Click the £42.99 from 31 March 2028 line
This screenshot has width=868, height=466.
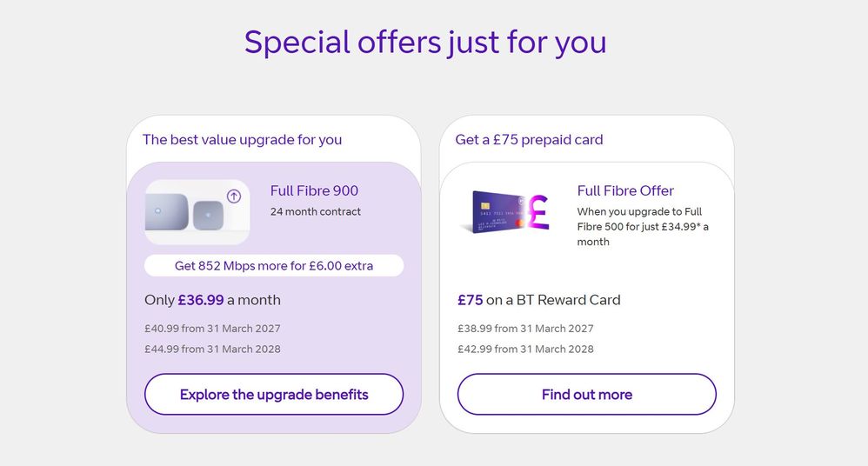525,349
